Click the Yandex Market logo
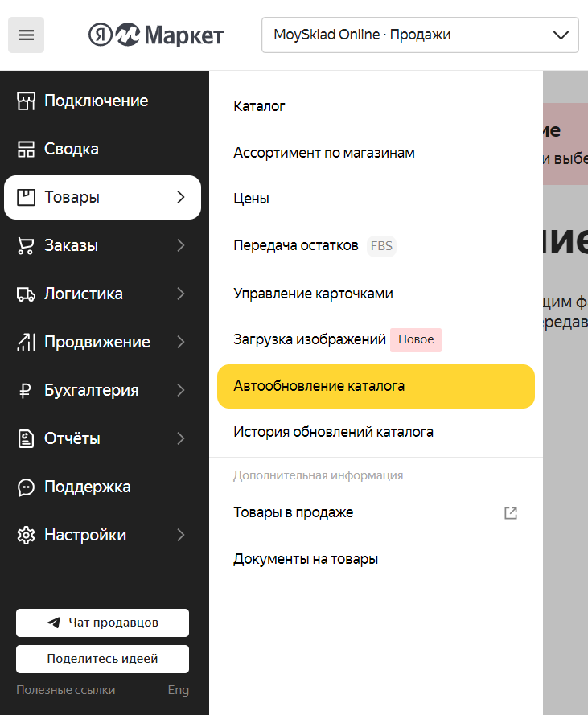588x715 pixels. tap(156, 35)
